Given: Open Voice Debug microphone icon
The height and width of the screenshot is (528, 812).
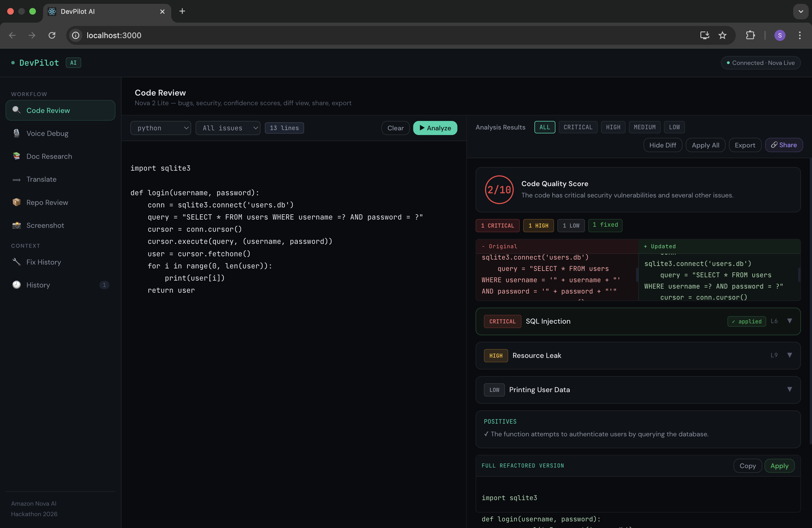Looking at the screenshot, I should tap(16, 133).
